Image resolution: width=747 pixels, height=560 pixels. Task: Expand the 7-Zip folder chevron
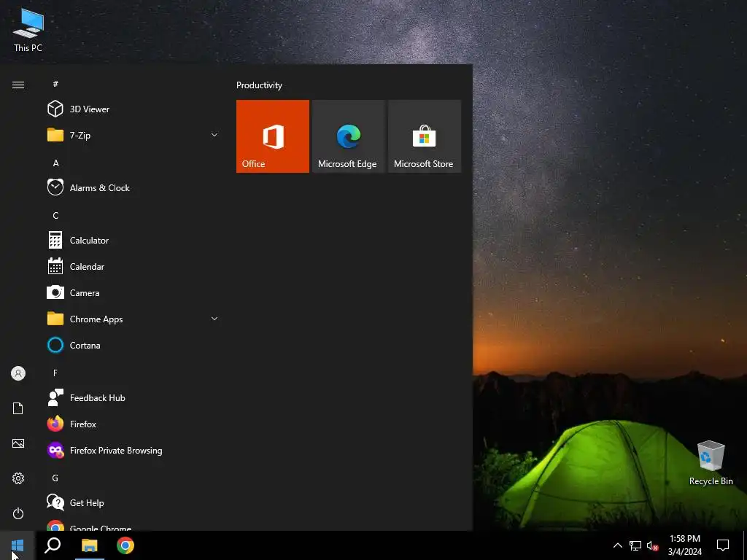click(214, 135)
